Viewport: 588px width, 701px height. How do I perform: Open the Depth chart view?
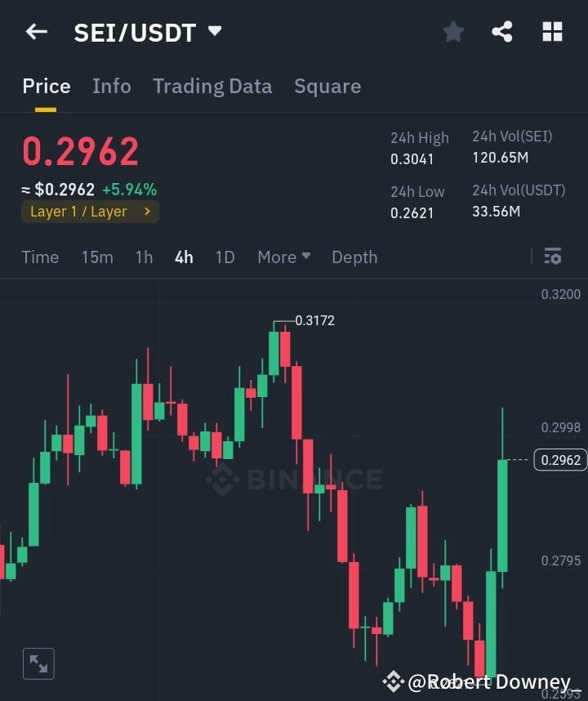tap(354, 257)
